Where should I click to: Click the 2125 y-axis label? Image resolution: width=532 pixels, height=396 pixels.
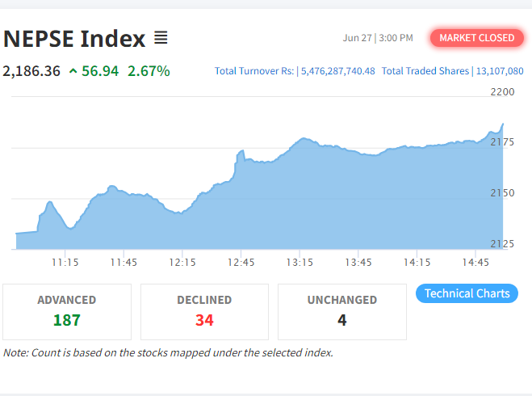click(502, 243)
